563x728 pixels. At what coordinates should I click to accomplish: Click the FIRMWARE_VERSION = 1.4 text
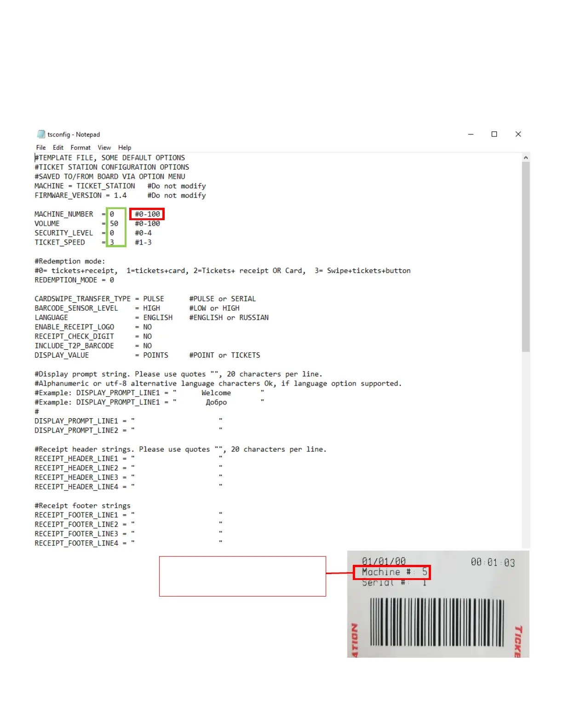click(80, 195)
